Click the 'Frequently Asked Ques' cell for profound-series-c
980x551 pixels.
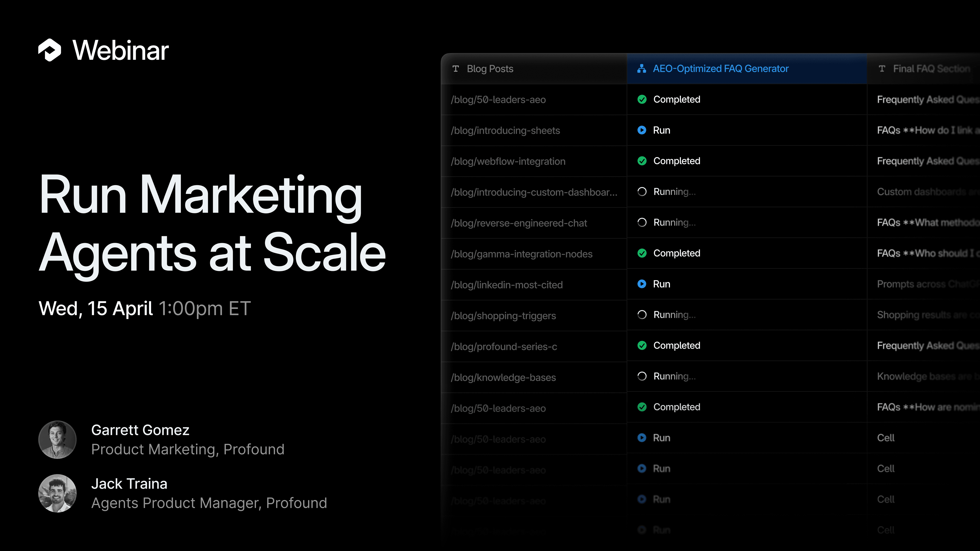click(924, 346)
